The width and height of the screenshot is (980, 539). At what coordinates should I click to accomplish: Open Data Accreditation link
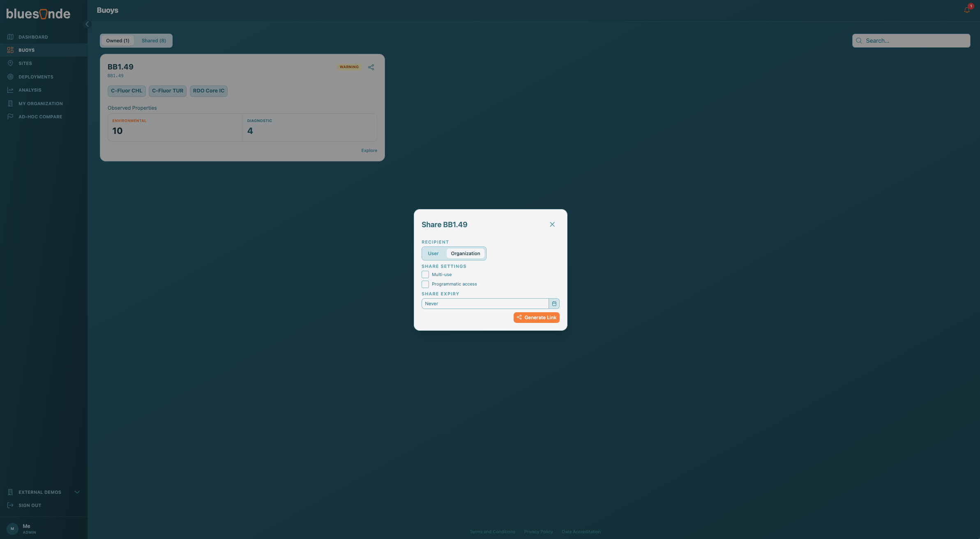(x=581, y=532)
